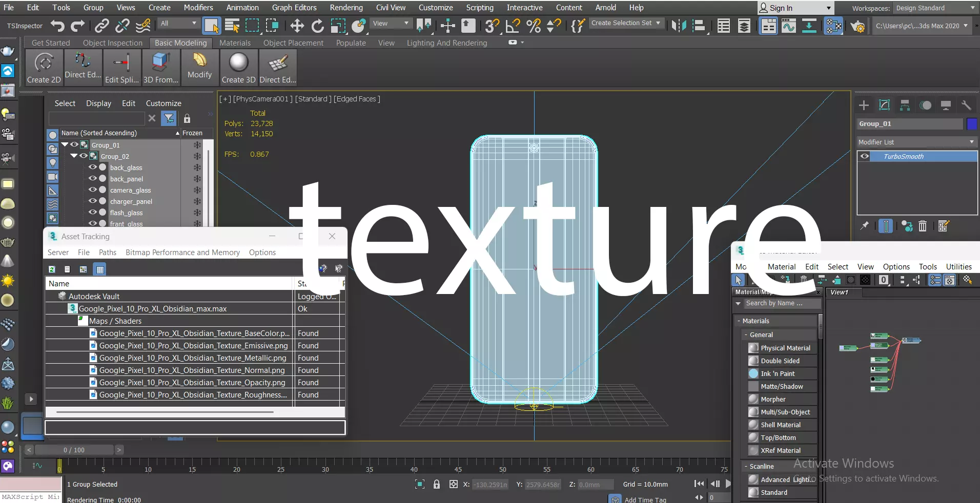Open the Workspaces Design Standard dropdown
980x503 pixels.
[936, 8]
